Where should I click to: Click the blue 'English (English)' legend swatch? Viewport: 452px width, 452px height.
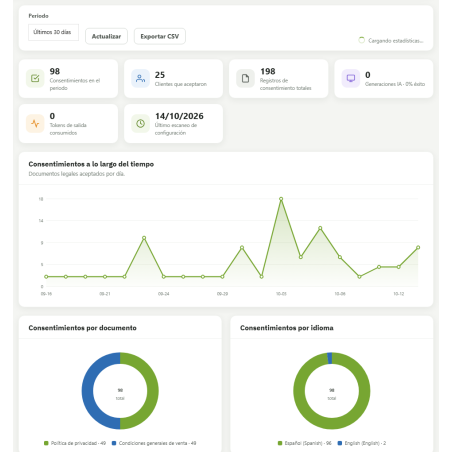[340, 443]
